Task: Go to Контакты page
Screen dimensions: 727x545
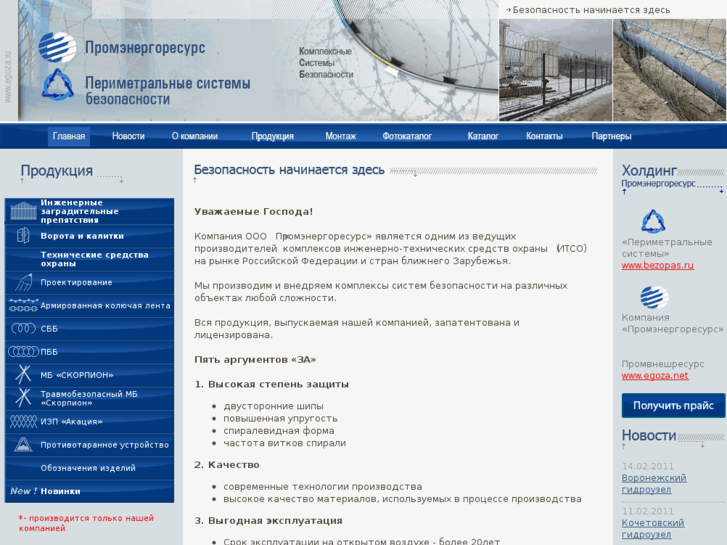Action: pos(544,136)
